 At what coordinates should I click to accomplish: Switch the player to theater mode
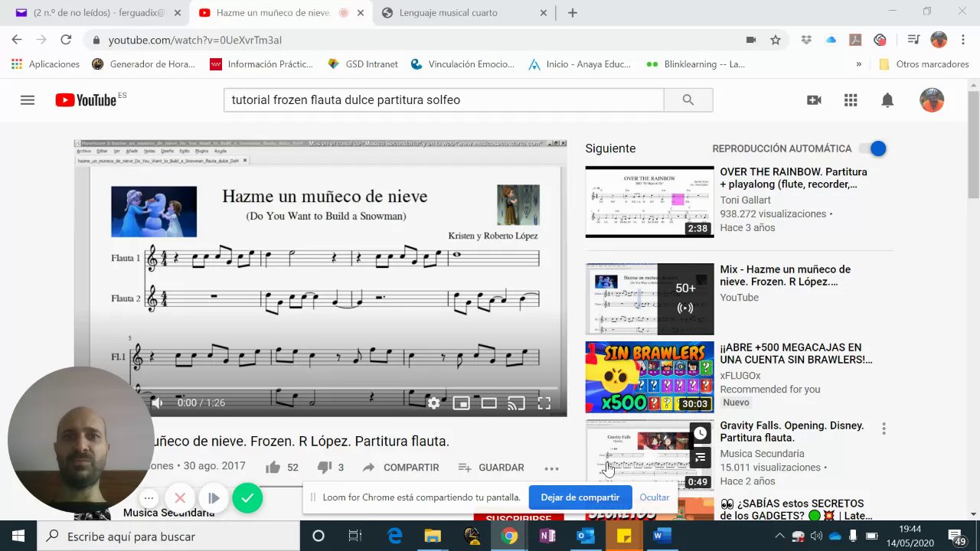pyautogui.click(x=488, y=403)
